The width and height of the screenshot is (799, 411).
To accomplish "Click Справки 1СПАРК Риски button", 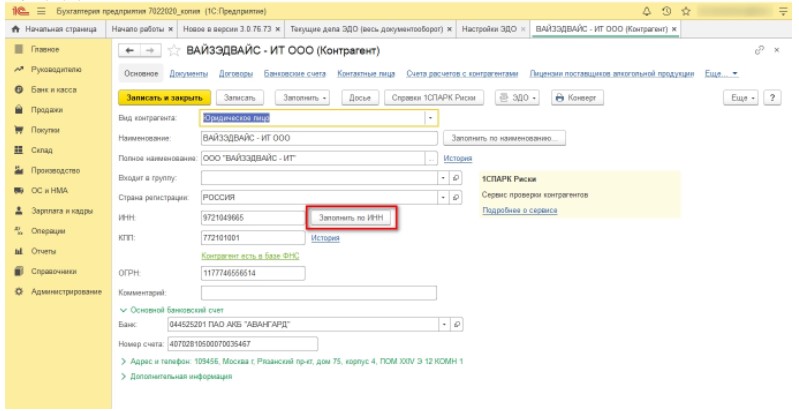I will coord(434,98).
